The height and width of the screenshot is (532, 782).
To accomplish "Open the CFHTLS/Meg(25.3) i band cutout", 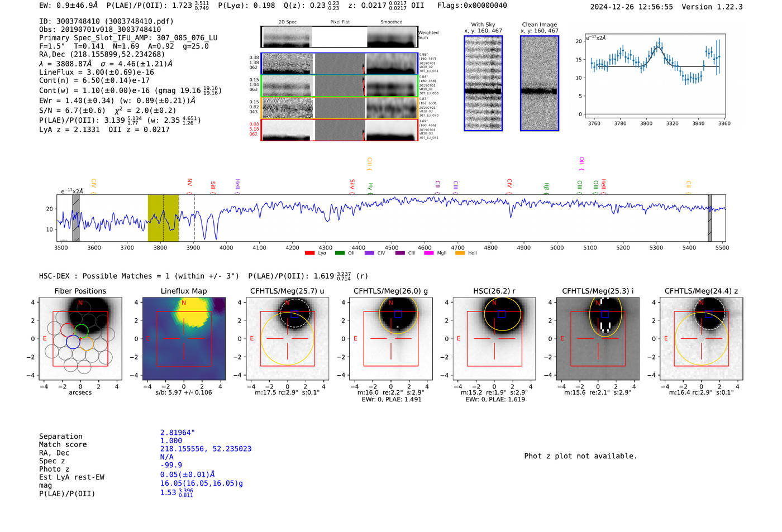I will pyautogui.click(x=598, y=338).
